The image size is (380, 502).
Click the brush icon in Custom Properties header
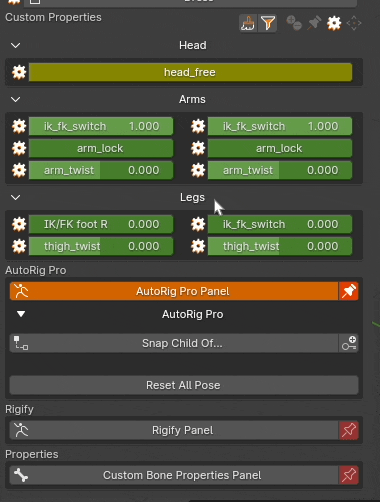(248, 23)
